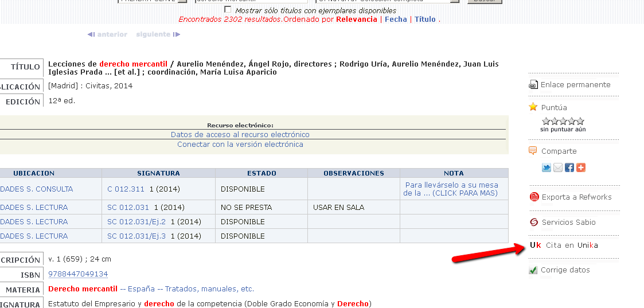This screenshot has height=308, width=644.
Task: Rate the title with five stars
Action: pos(580,121)
